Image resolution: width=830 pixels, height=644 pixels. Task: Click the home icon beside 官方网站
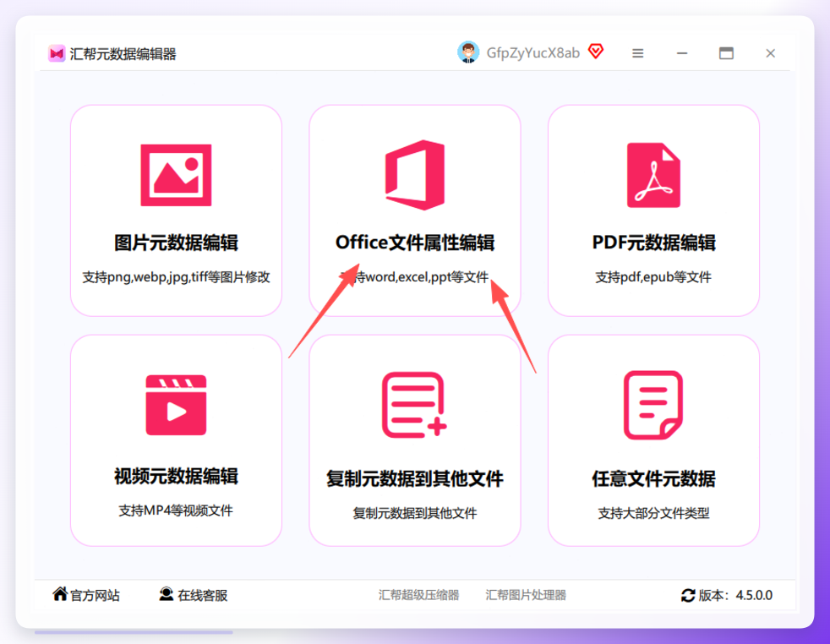60,594
